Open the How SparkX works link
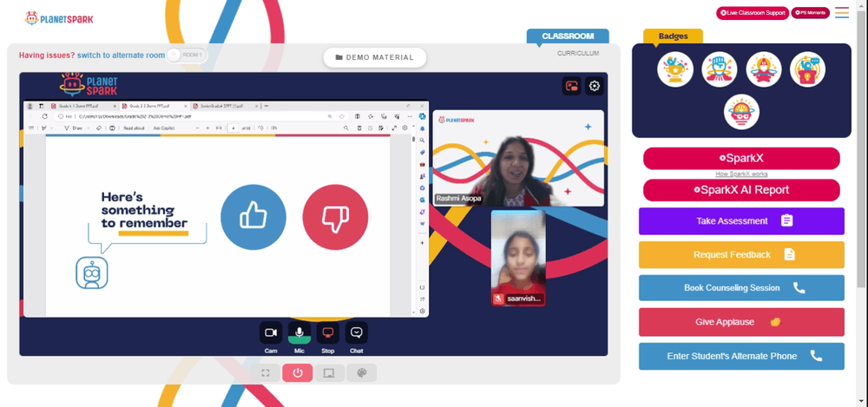Viewport: 868px width, 407px height. (x=741, y=174)
